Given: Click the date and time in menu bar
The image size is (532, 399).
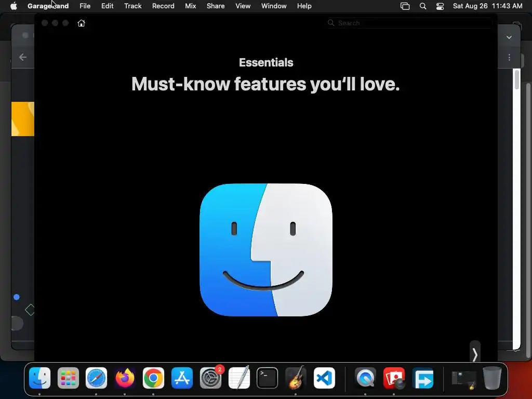Looking at the screenshot, I should [487, 6].
